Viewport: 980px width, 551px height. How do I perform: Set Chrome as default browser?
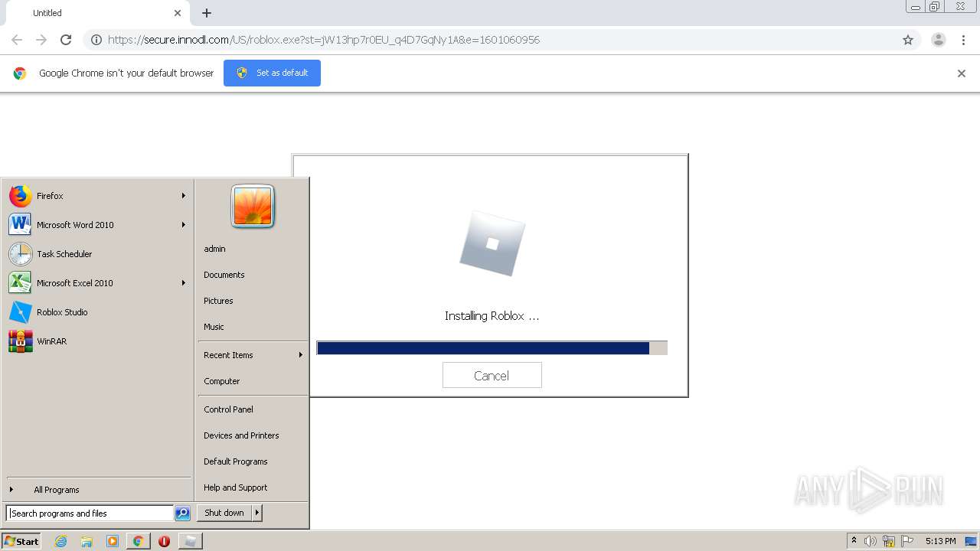coord(272,73)
